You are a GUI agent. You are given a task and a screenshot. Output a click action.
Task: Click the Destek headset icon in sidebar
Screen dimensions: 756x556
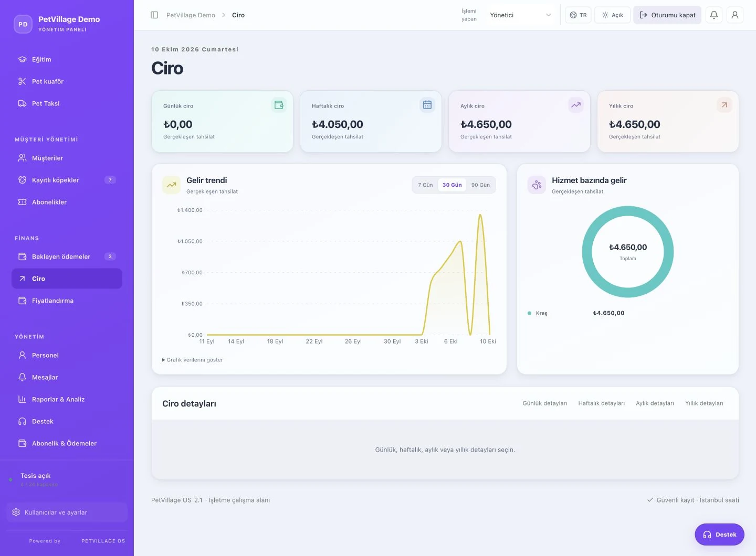pyautogui.click(x=22, y=421)
